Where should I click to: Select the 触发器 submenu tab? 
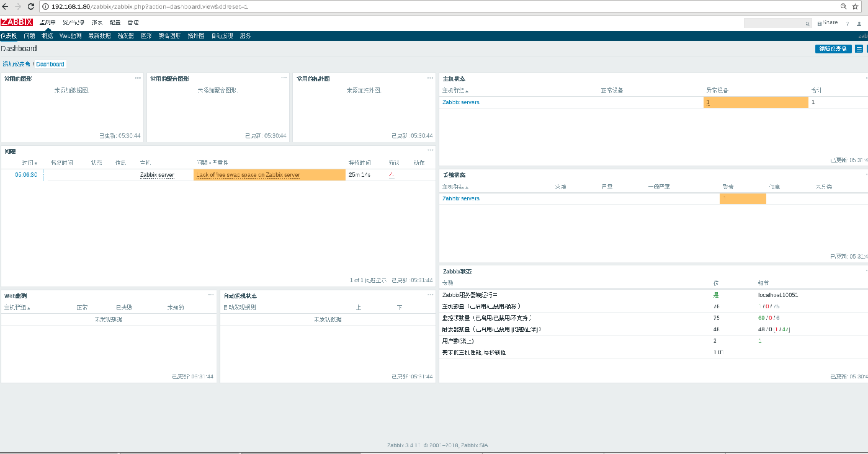tap(126, 36)
